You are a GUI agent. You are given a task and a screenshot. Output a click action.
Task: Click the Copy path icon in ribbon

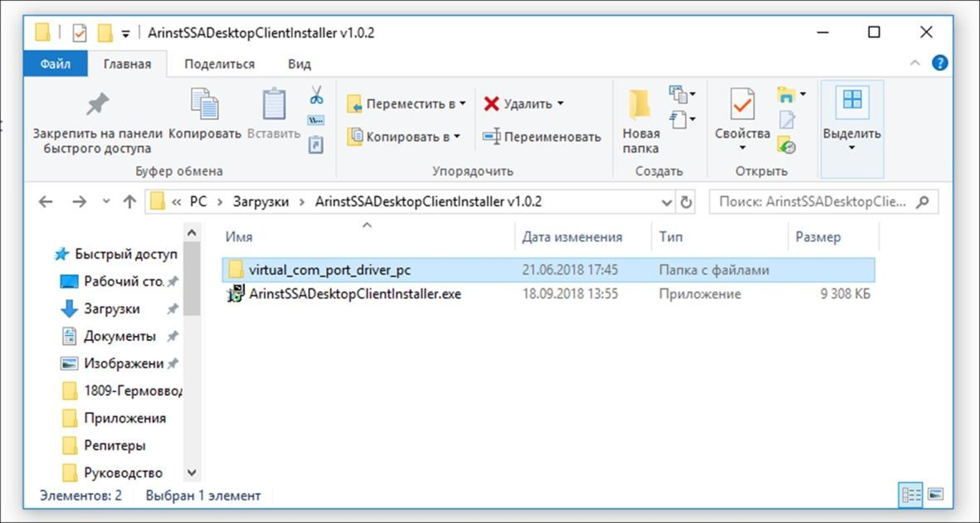[x=316, y=120]
